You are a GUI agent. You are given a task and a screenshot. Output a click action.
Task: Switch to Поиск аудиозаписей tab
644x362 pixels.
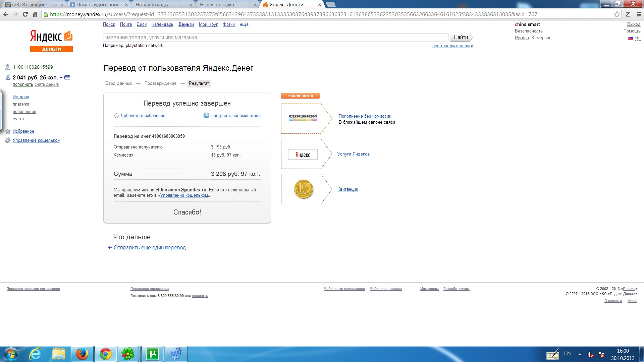[x=99, y=5]
